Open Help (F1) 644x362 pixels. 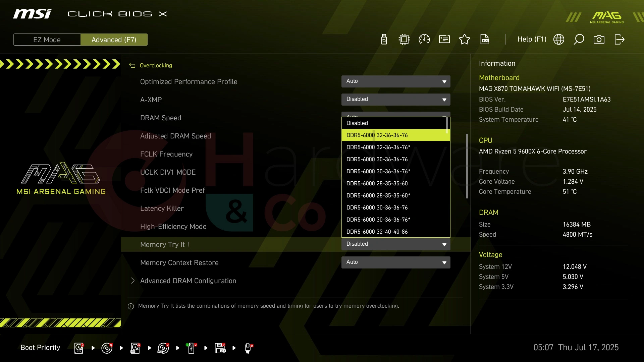532,39
